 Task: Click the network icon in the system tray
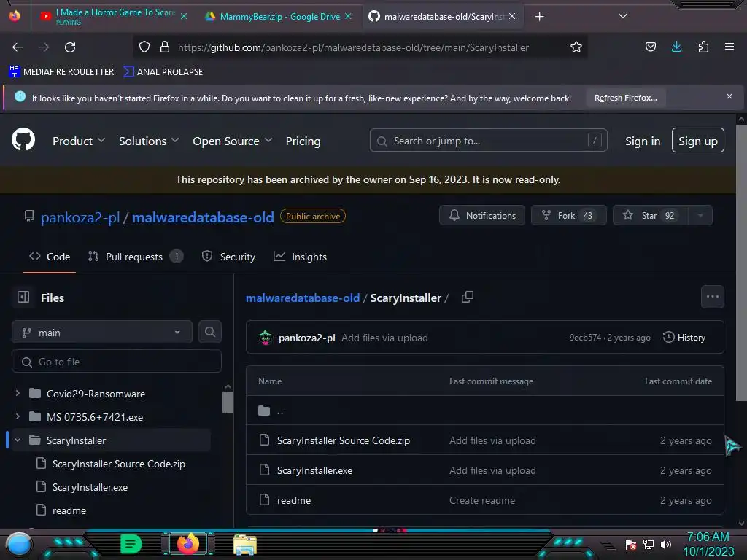coord(648,544)
